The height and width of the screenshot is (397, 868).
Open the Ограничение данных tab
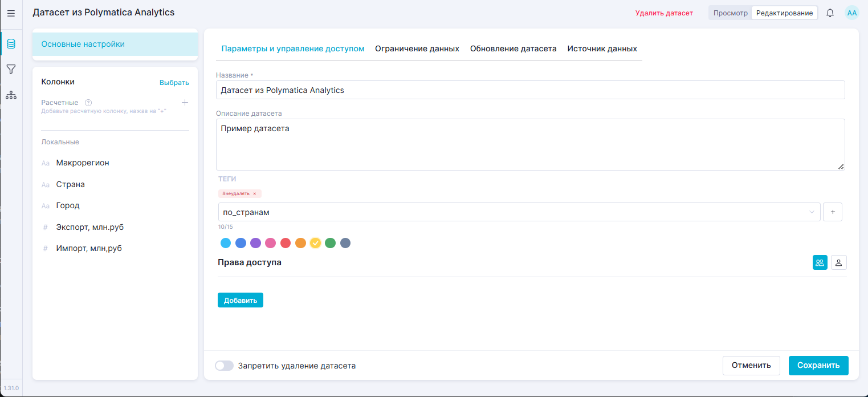(417, 48)
